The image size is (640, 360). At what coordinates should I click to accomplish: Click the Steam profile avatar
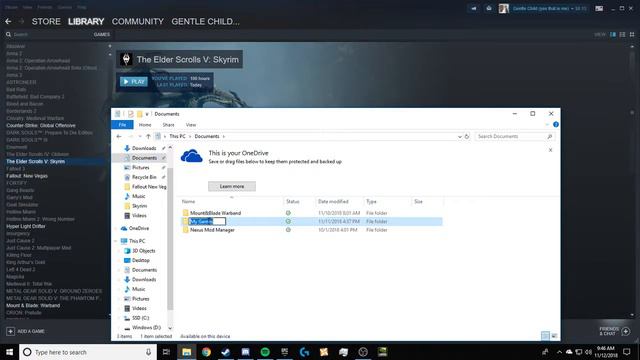click(x=504, y=8)
